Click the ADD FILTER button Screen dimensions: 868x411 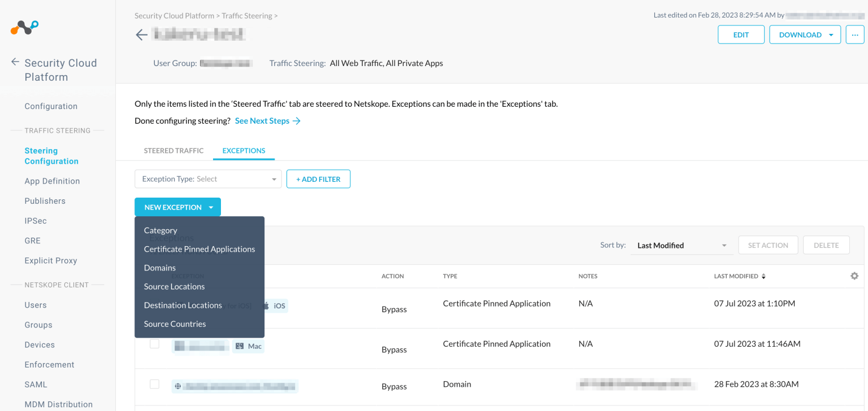pos(318,178)
